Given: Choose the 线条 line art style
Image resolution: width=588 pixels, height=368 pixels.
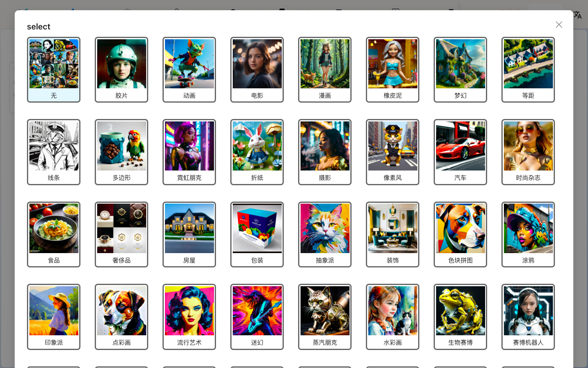Looking at the screenshot, I should 53,152.
